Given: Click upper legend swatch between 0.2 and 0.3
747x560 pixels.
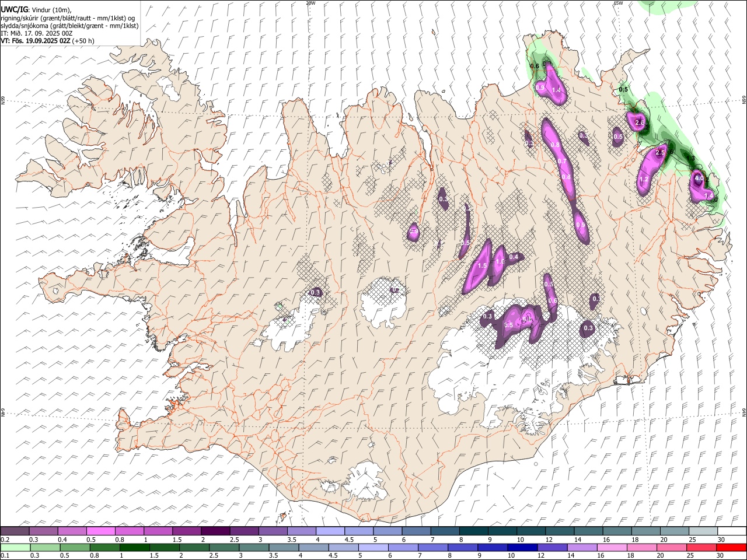Looking at the screenshot, I should 15,531.
